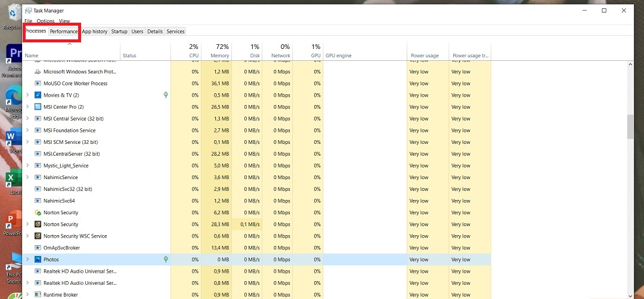Image resolution: width=644 pixels, height=299 pixels.
Task: Open the View menu
Action: coord(64,21)
